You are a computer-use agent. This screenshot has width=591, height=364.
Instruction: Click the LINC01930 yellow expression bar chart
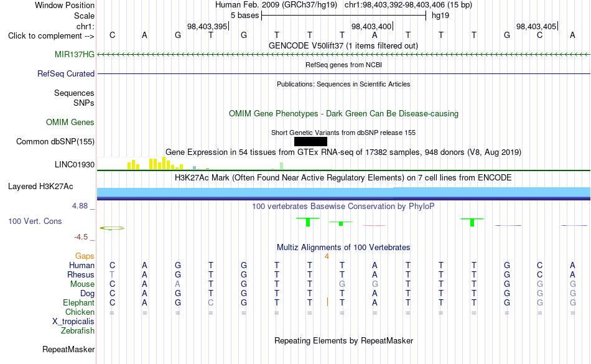155,163
